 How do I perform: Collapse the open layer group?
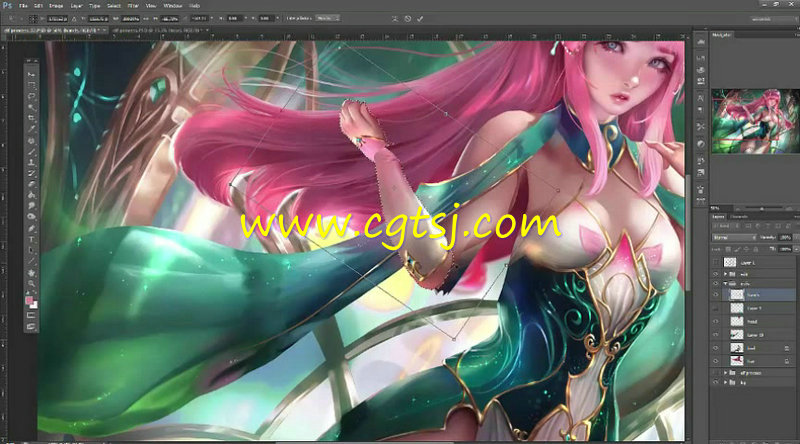(x=725, y=283)
